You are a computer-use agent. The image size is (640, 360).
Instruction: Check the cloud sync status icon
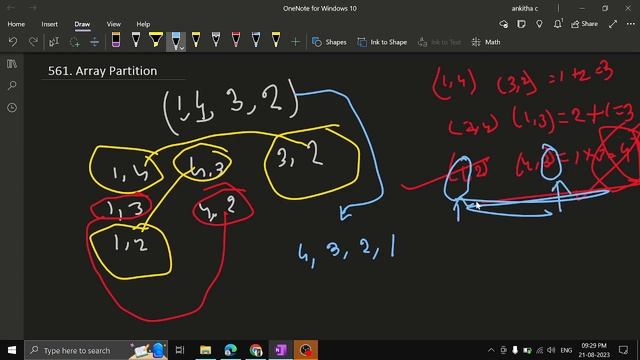click(504, 24)
